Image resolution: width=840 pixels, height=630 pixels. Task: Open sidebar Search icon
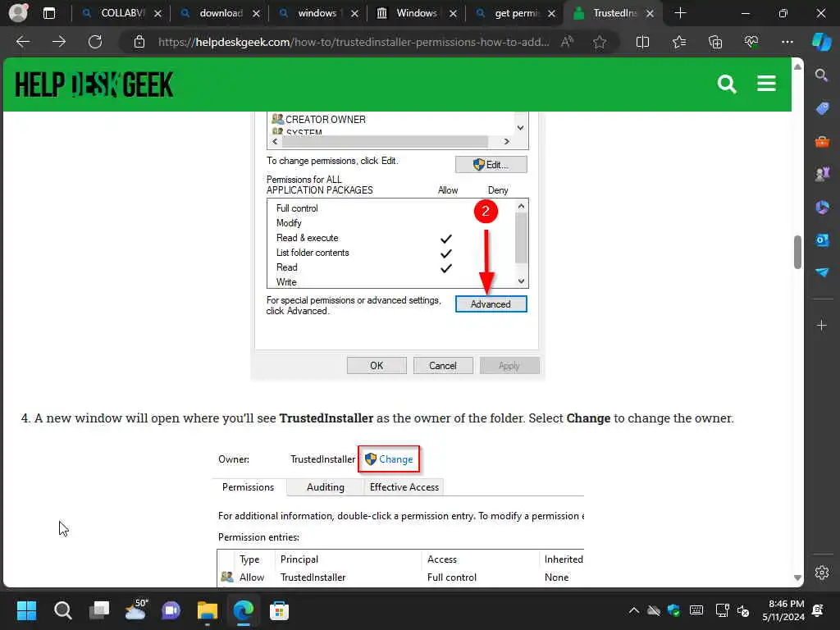point(822,75)
